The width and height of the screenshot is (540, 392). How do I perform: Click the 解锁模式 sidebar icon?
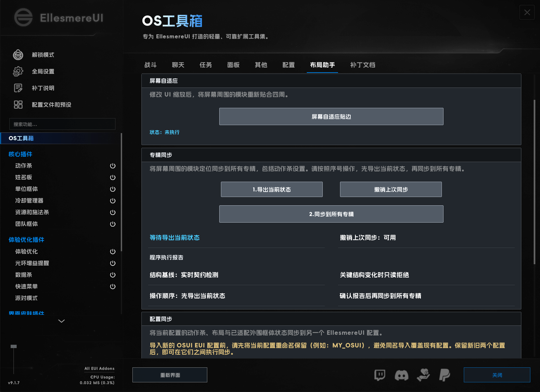[18, 55]
